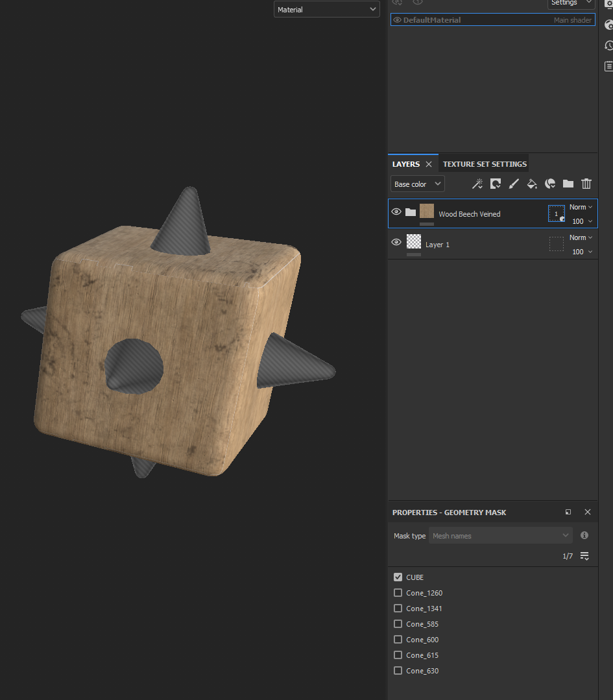This screenshot has height=700, width=613.
Task: Uncheck the CUBE mesh checkbox
Action: pos(398,577)
